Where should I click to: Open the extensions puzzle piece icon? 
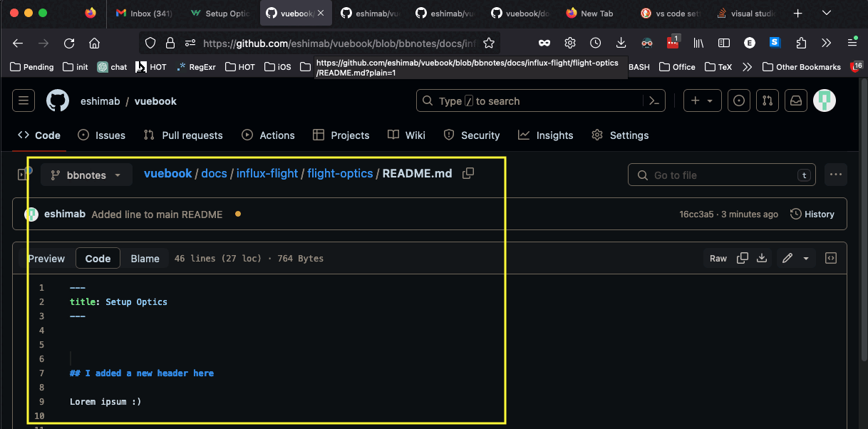point(800,43)
